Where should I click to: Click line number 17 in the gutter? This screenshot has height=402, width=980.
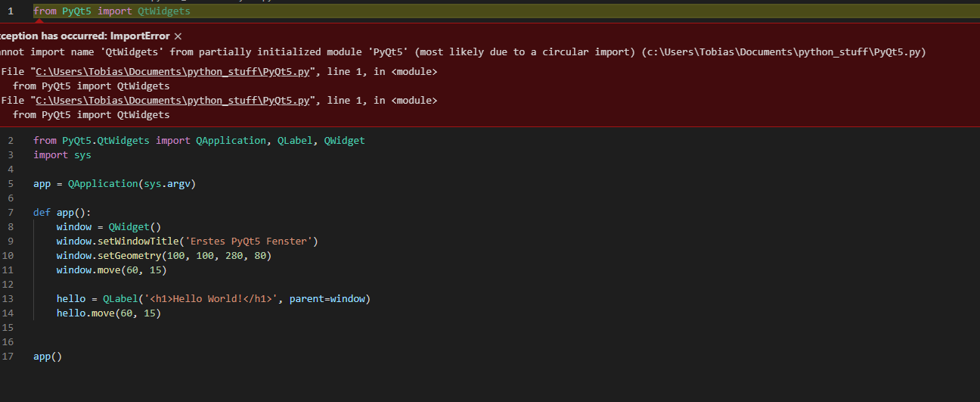pyautogui.click(x=8, y=357)
